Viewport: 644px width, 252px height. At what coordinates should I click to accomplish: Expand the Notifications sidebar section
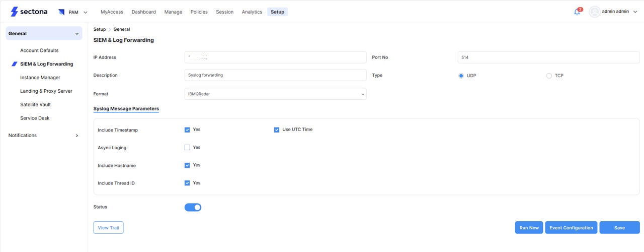click(77, 136)
